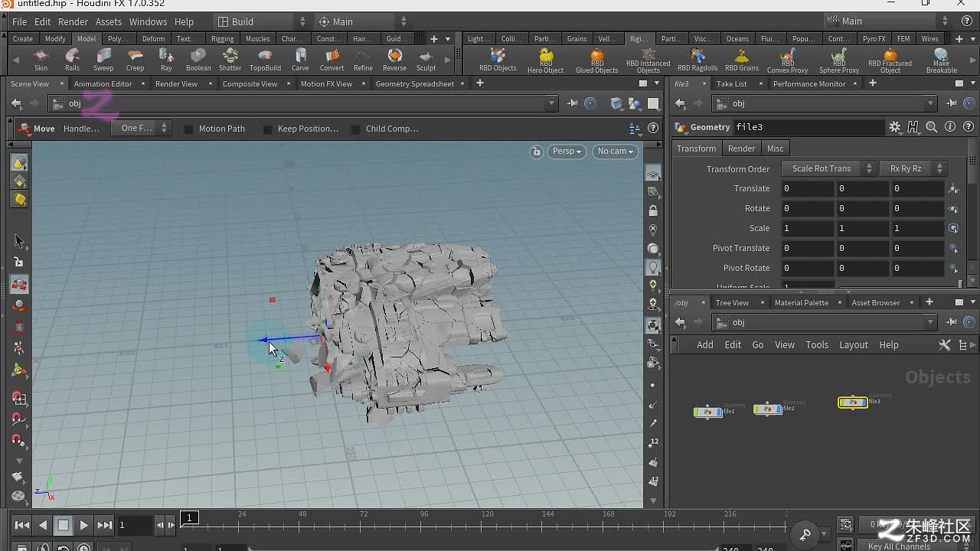Select the Convert shelf tool

coord(332,60)
